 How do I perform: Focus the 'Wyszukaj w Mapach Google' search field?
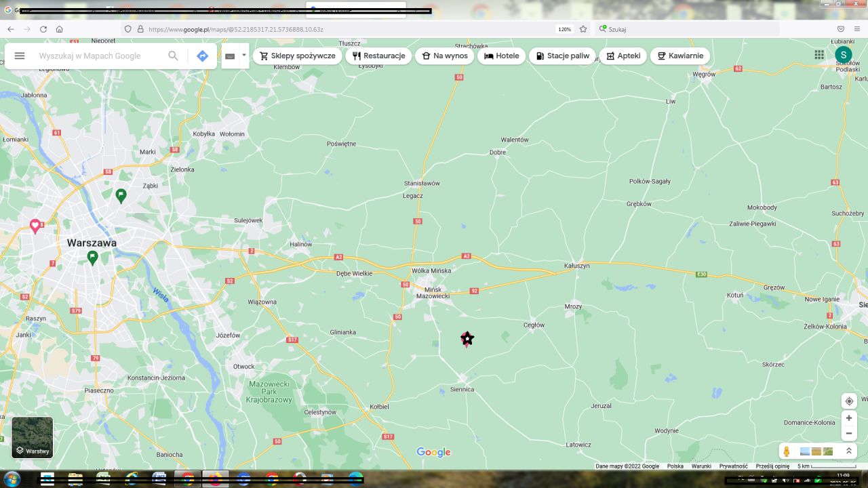click(98, 56)
